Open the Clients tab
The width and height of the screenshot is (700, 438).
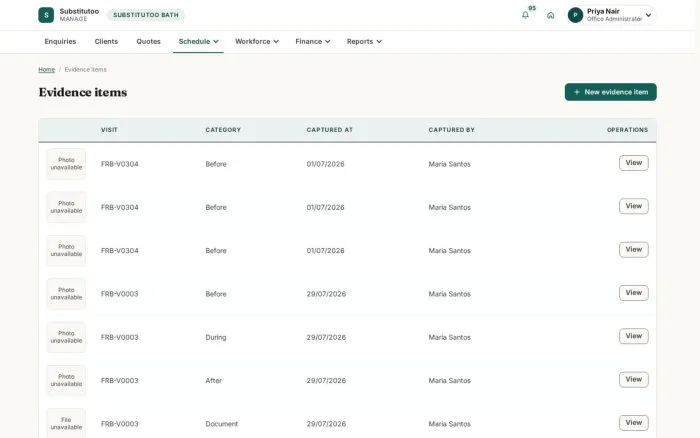[106, 42]
